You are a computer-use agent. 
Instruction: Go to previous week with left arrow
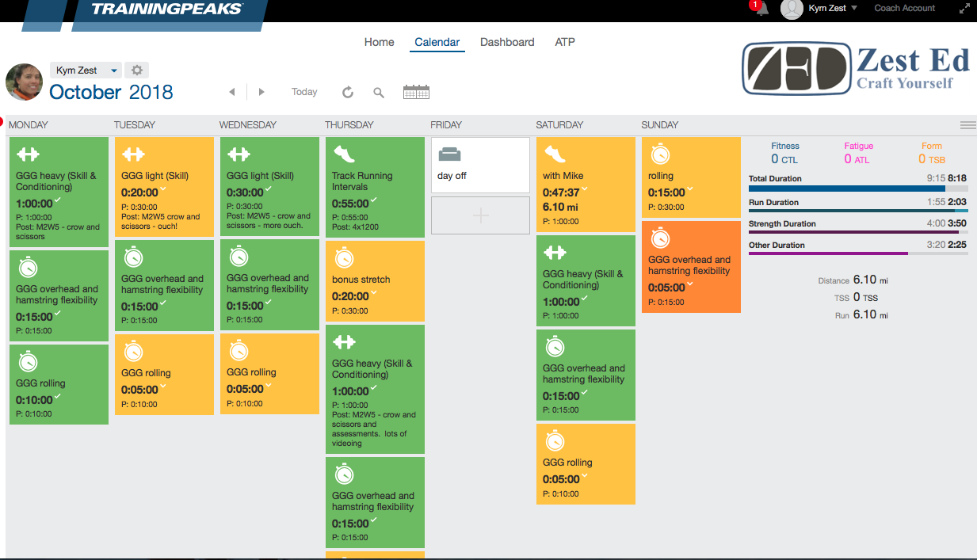[232, 93]
